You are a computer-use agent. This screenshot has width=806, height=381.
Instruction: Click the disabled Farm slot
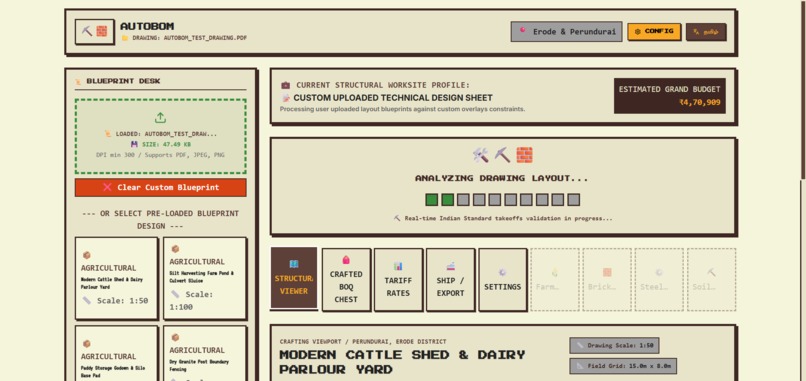pyautogui.click(x=555, y=280)
